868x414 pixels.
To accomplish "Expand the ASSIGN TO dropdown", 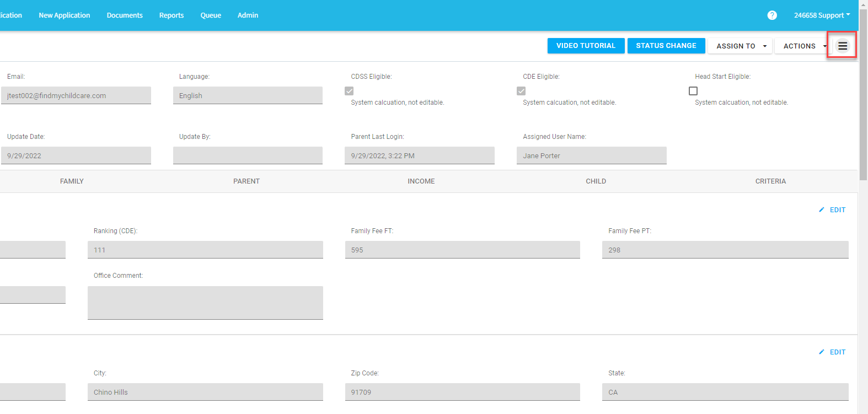I will pos(740,46).
